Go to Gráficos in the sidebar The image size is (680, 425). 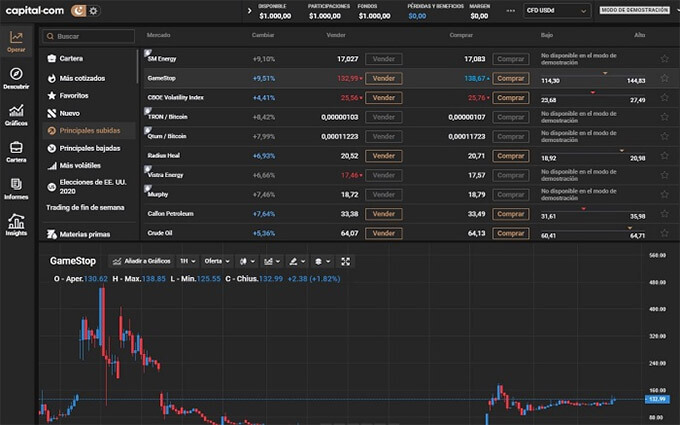coord(16,115)
